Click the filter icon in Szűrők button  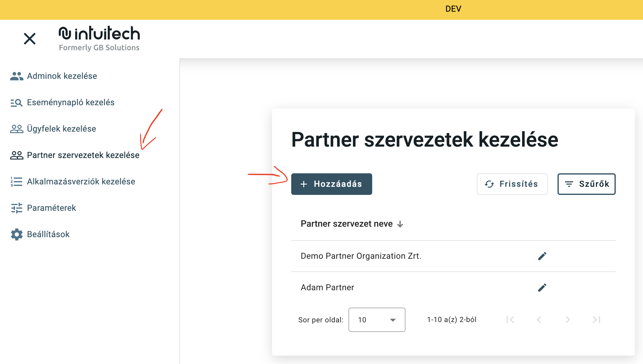point(569,184)
